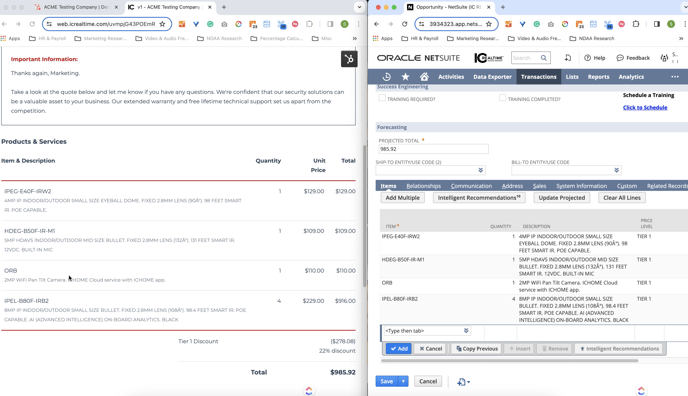Screen dimensions: 688x396
Task: Open new tab in NetSuite browser window
Action: [x=502, y=7]
